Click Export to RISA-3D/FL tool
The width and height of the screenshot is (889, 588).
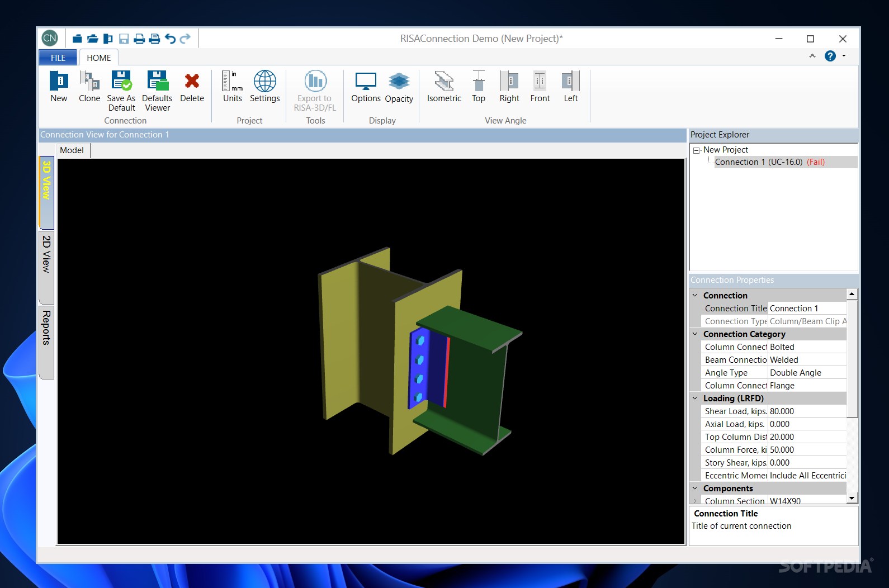click(315, 91)
